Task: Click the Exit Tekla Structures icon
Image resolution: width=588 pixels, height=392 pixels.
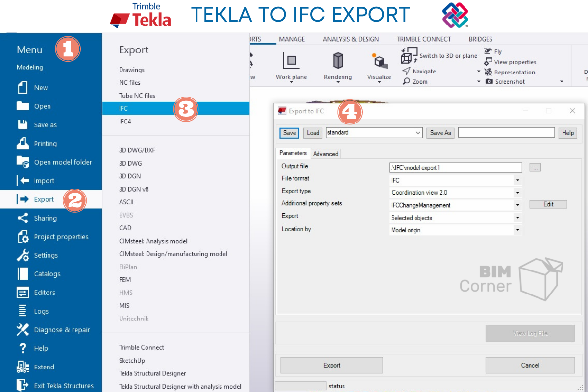Action: point(23,386)
